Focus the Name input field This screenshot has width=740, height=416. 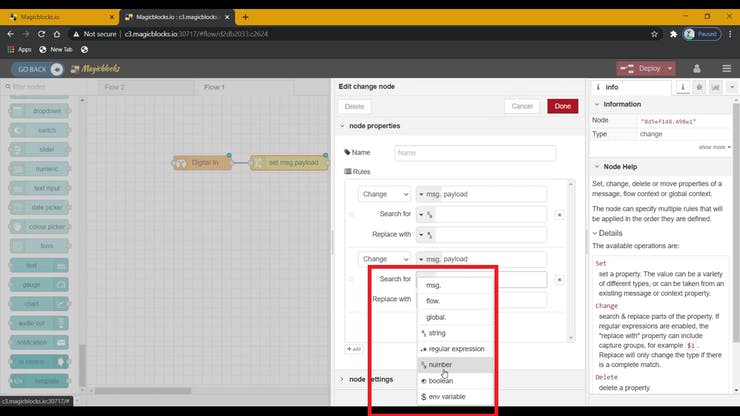(475, 153)
